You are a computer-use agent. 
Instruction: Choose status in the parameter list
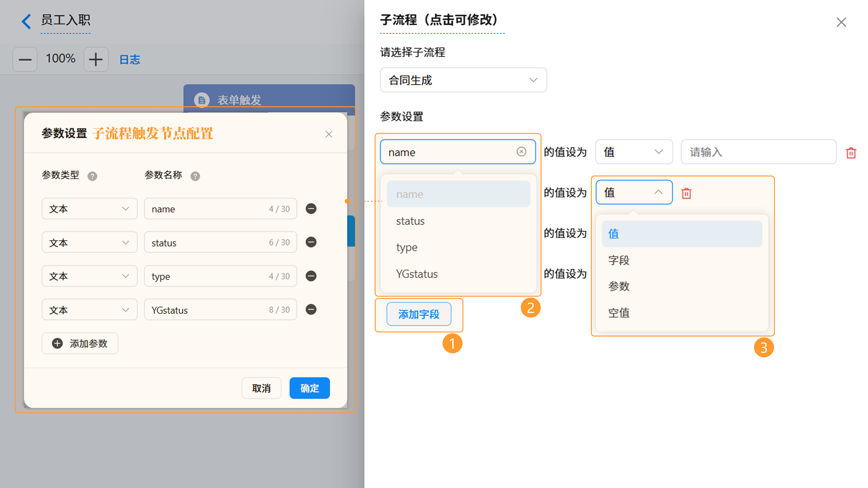pos(458,221)
